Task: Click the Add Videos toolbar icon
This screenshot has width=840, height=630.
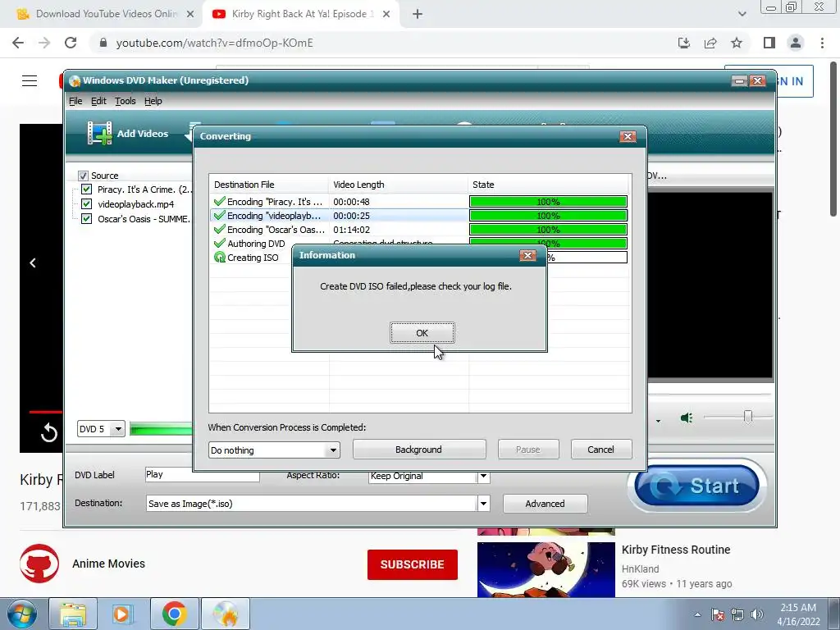Action: click(99, 134)
